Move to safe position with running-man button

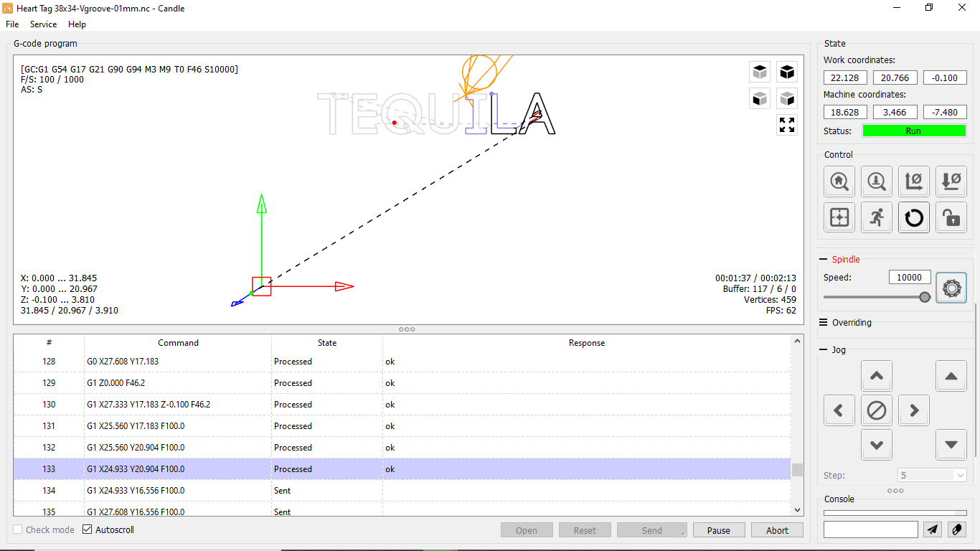pyautogui.click(x=877, y=217)
